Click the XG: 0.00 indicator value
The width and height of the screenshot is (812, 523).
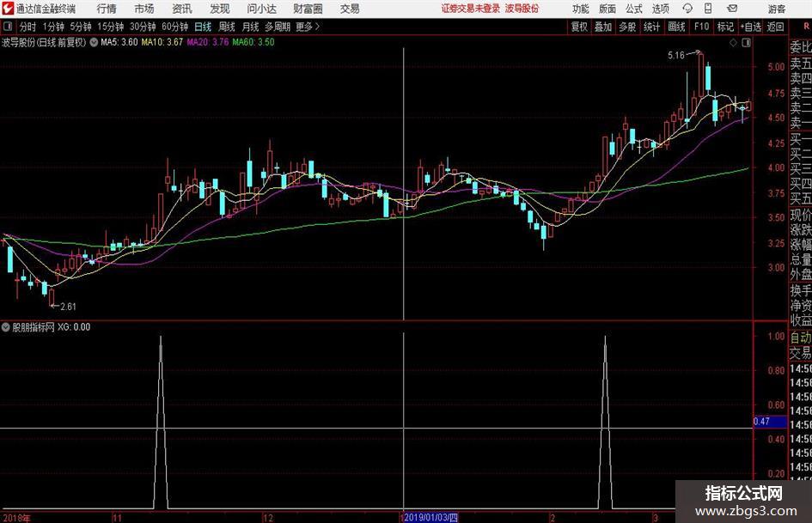coord(74,327)
